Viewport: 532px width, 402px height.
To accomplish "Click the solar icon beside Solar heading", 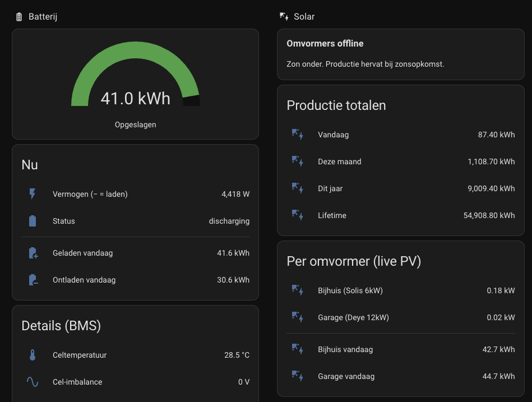I will pyautogui.click(x=284, y=16).
